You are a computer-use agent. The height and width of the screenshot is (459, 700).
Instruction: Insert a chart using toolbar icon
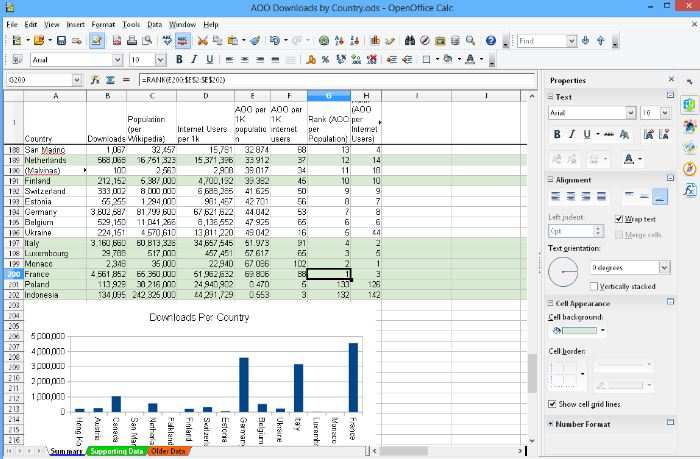point(375,41)
